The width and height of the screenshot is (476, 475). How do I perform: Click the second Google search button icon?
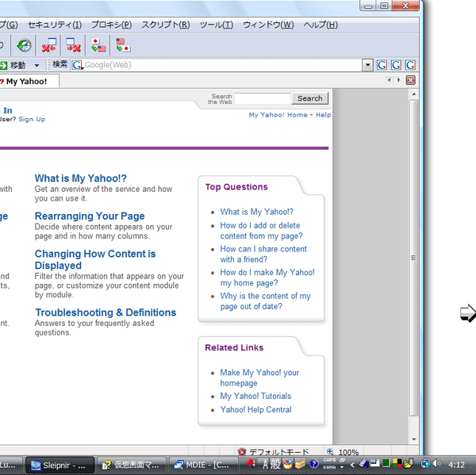click(x=396, y=65)
